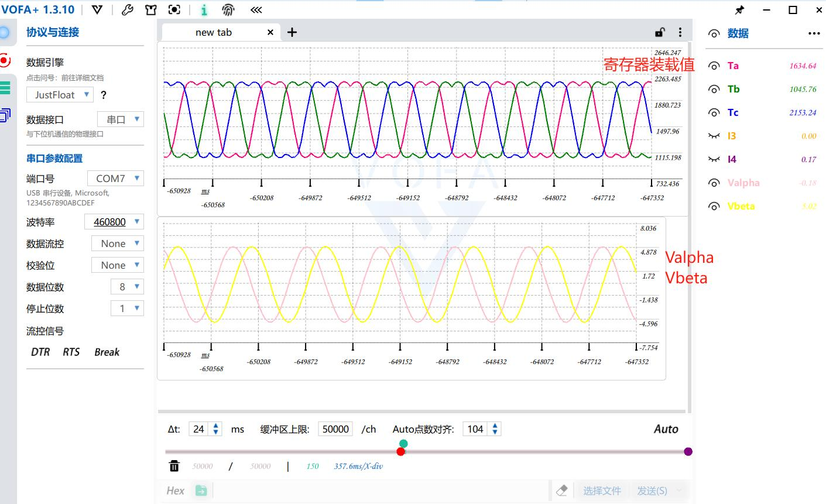Image resolution: width=826 pixels, height=504 pixels.
Task: Open the tab three-dot vertical menu
Action: tap(680, 32)
